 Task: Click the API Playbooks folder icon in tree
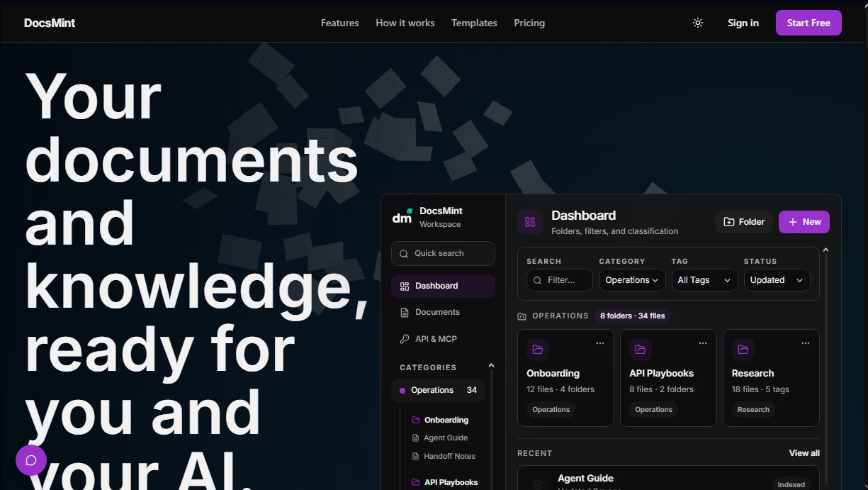click(416, 483)
